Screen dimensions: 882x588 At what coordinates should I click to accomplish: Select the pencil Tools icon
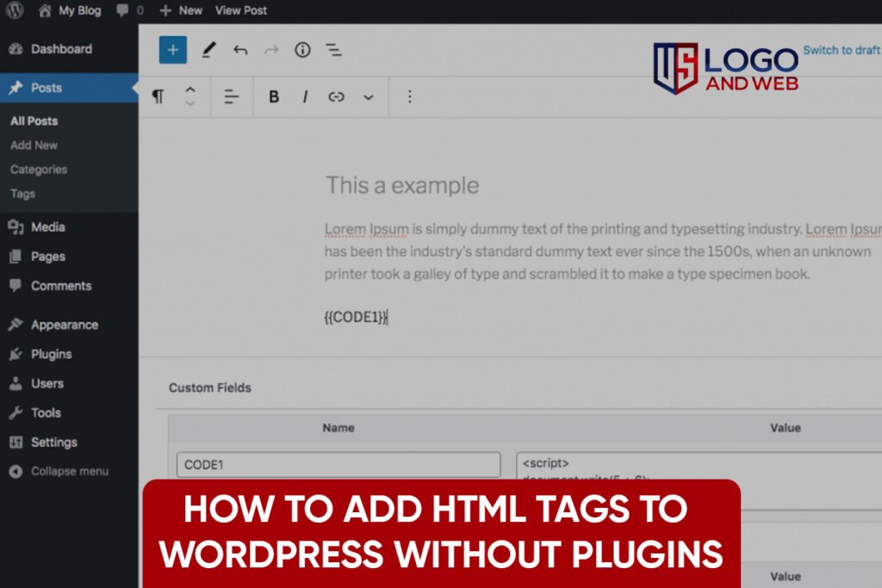coord(208,50)
